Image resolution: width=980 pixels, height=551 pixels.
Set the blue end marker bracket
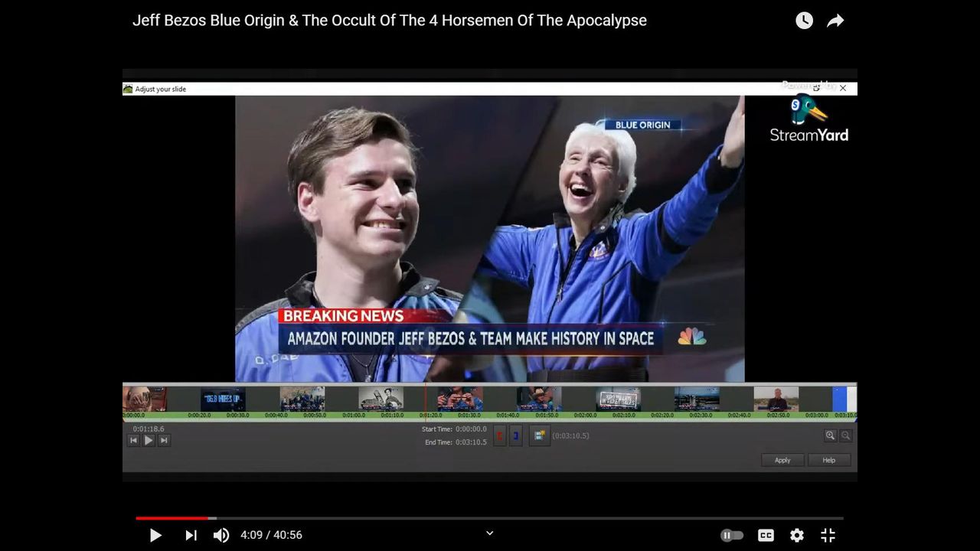click(515, 435)
